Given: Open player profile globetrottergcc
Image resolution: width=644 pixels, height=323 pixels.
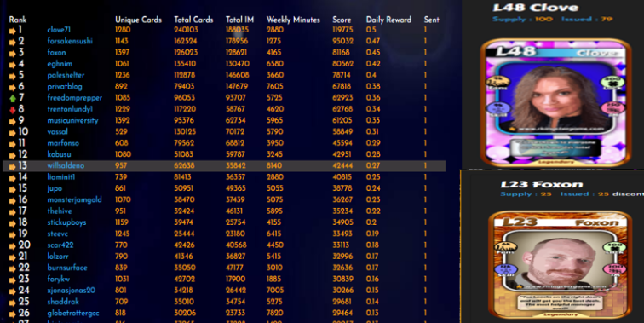Looking at the screenshot, I should pos(73,313).
